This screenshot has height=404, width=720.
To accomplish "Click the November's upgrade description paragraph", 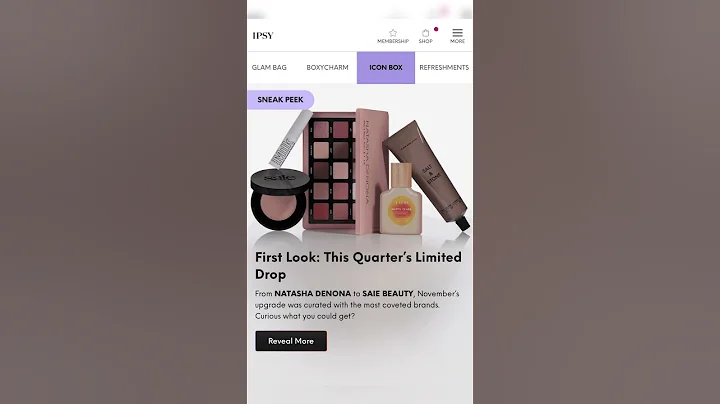I will pos(357,305).
